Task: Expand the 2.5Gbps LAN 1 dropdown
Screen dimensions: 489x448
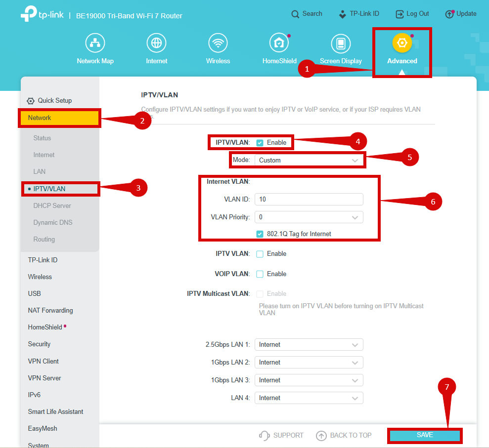Action: coord(309,344)
